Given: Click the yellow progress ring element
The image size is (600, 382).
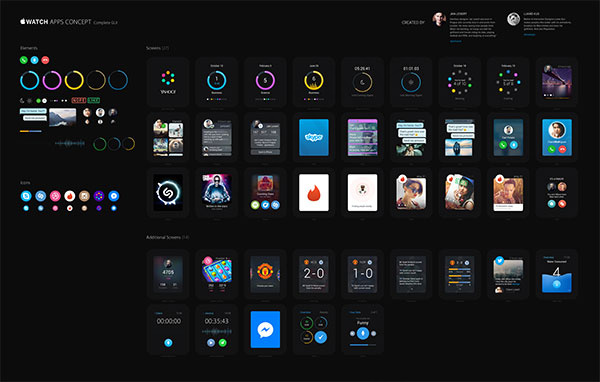Looking at the screenshot, I should [74, 80].
